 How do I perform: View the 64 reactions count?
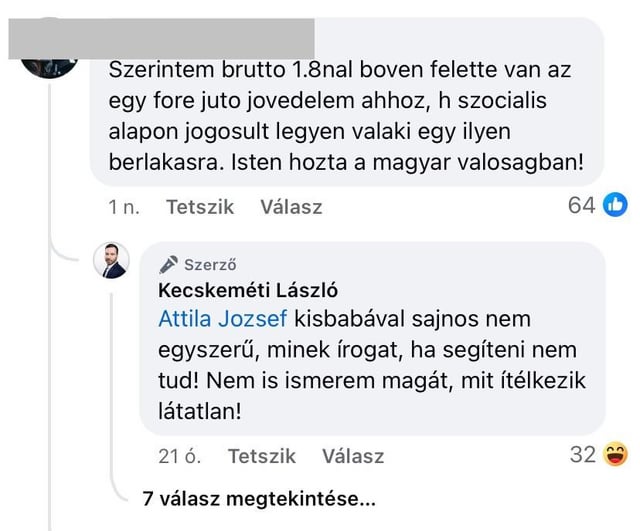(582, 205)
